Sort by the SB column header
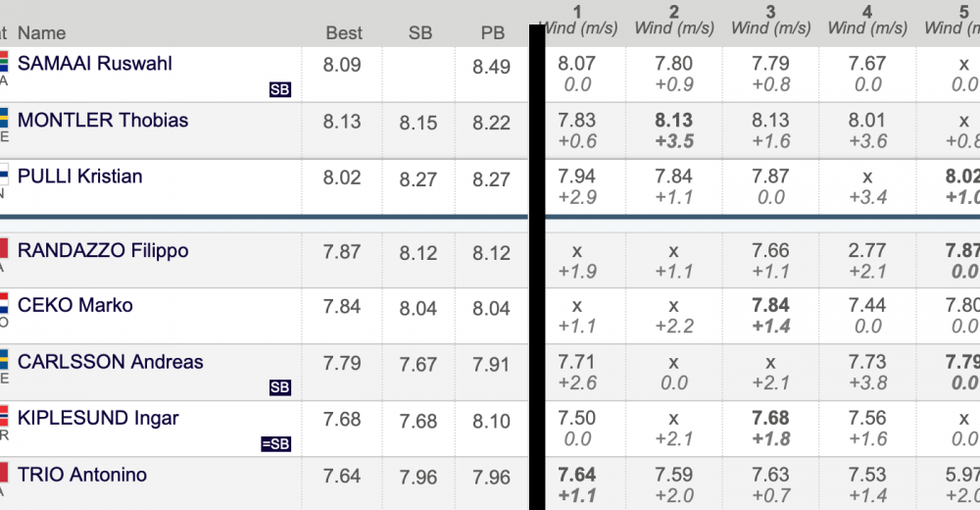Screen dimensions: 980x510 click(x=420, y=32)
